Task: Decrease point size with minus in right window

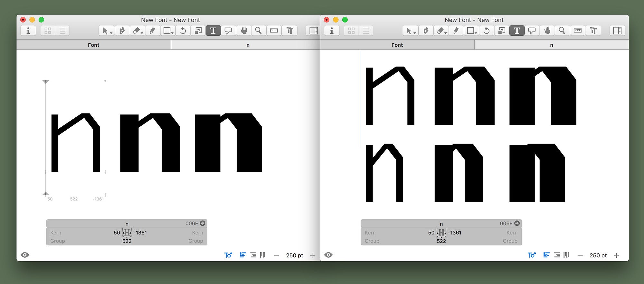Action: point(580,255)
